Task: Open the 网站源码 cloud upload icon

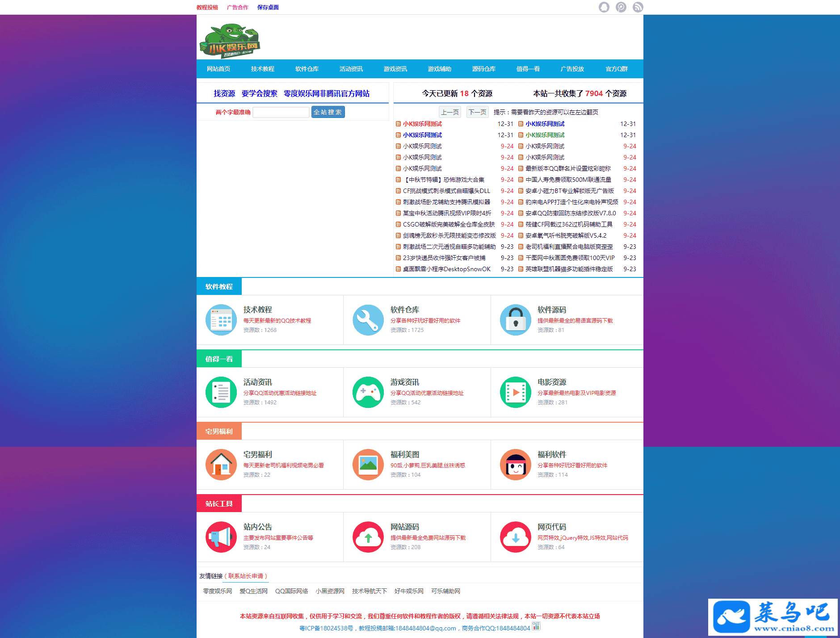Action: click(368, 537)
